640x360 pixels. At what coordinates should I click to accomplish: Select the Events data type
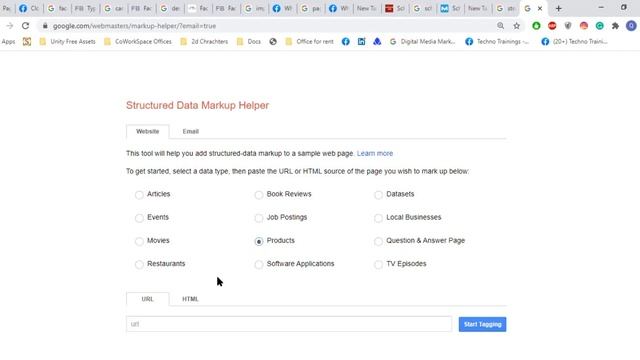(x=139, y=218)
